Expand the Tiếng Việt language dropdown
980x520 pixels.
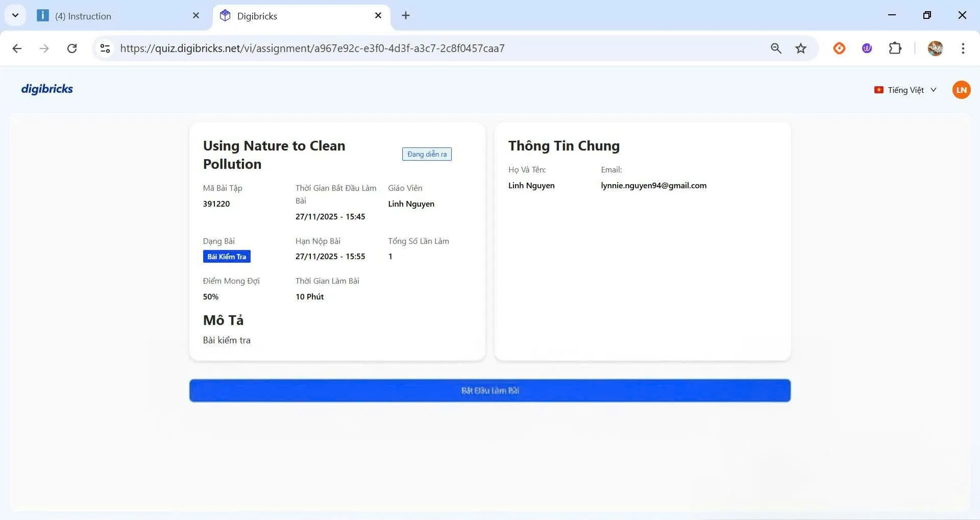905,90
